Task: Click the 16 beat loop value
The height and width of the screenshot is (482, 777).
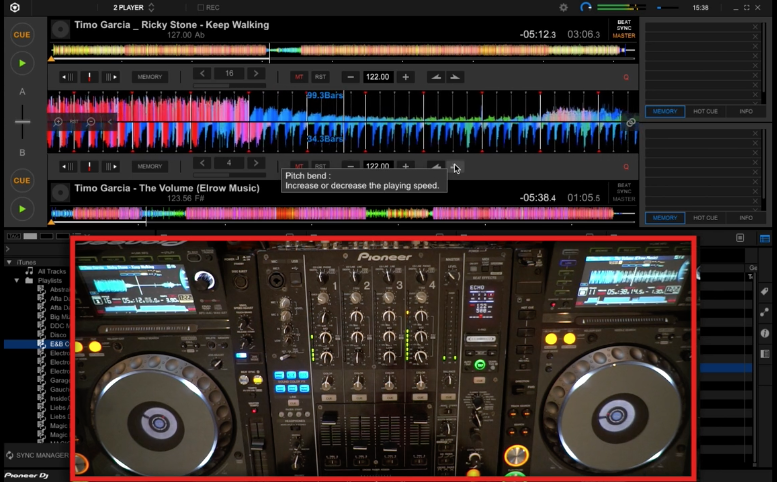Action: pos(229,73)
